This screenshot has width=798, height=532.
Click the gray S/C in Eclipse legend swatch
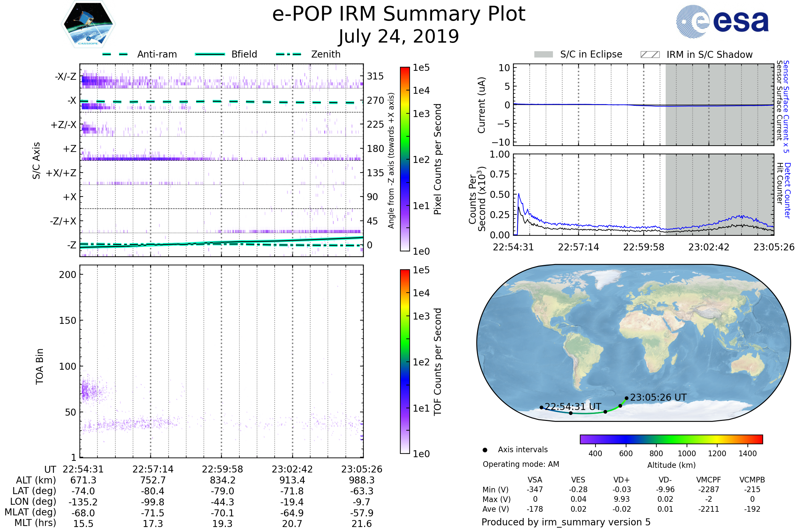[x=543, y=55]
